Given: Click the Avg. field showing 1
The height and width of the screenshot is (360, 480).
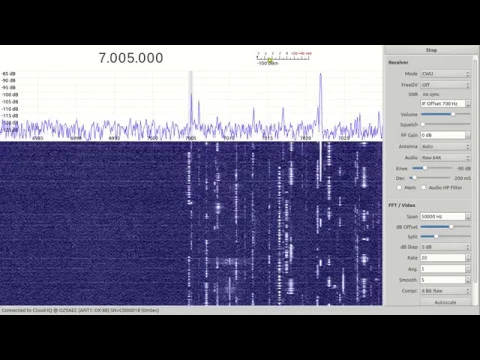Looking at the screenshot, I should coord(443,269).
